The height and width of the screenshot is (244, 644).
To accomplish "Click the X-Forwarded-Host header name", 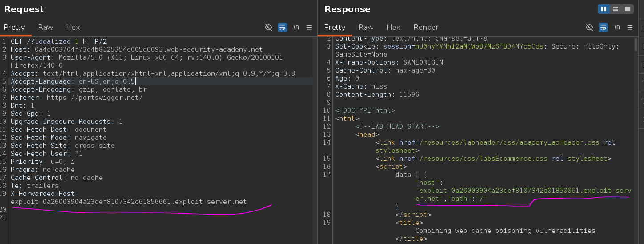I will pyautogui.click(x=45, y=194).
